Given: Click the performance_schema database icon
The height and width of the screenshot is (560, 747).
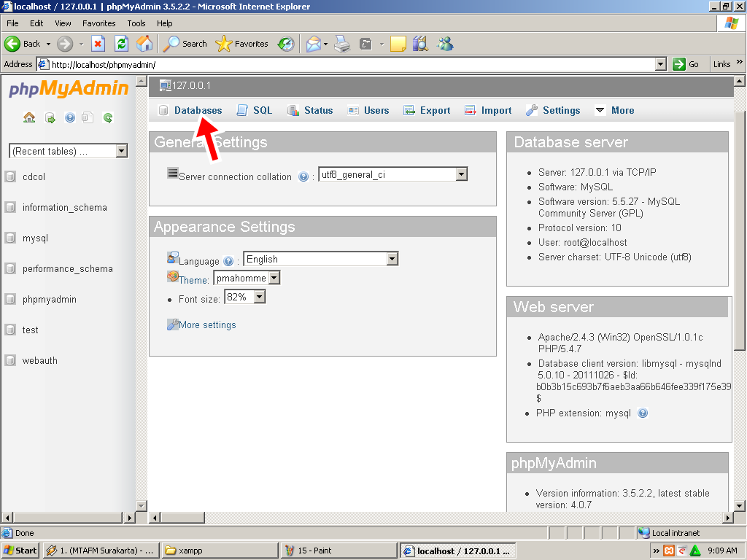Looking at the screenshot, I should click(10, 268).
